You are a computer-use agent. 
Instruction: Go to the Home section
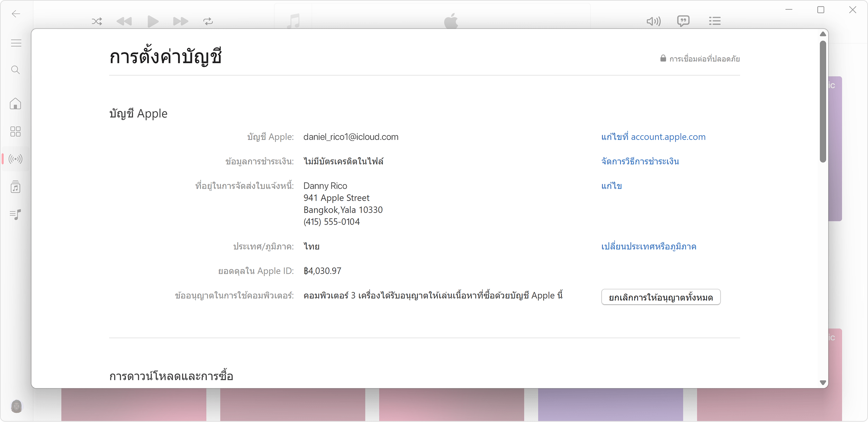coord(15,104)
